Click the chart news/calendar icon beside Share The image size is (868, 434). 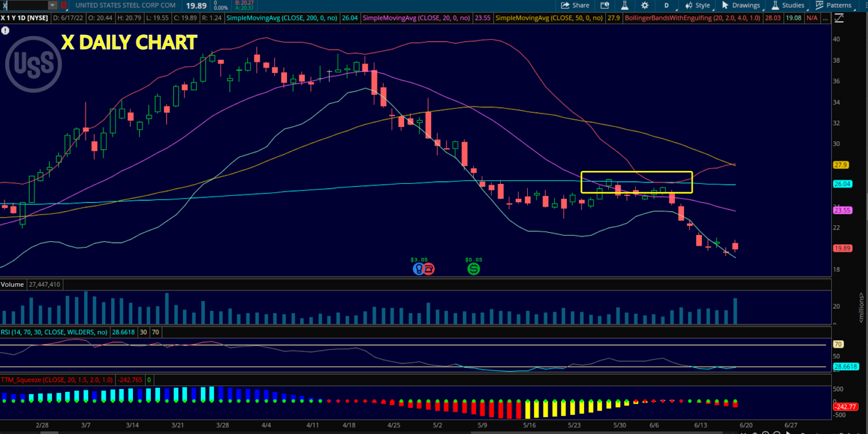(x=605, y=5)
